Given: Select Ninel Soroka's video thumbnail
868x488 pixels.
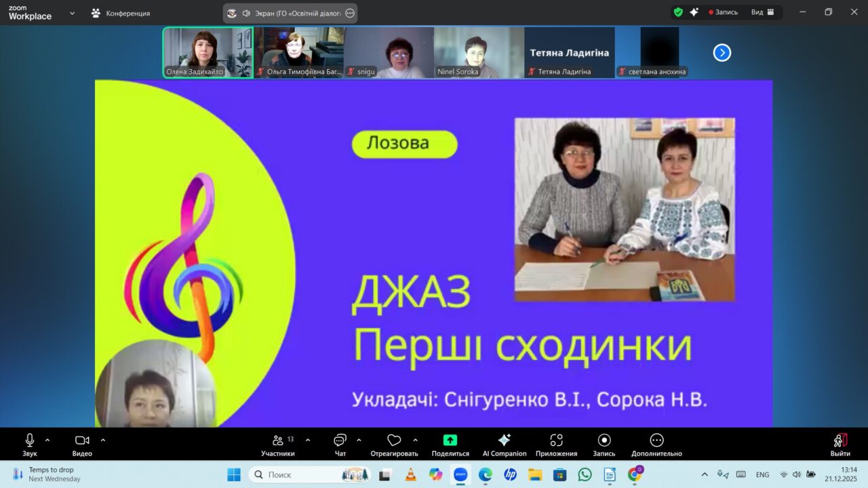Looking at the screenshot, I should (479, 52).
